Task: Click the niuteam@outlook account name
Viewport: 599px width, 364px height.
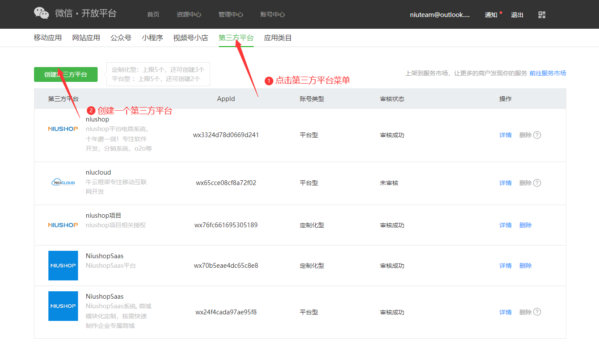Action: (439, 15)
